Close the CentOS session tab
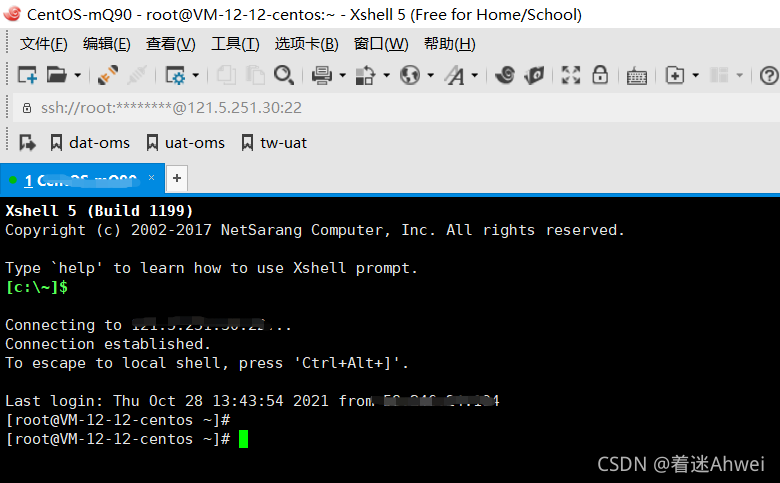Screen dimensions: 780x483 [x=151, y=178]
